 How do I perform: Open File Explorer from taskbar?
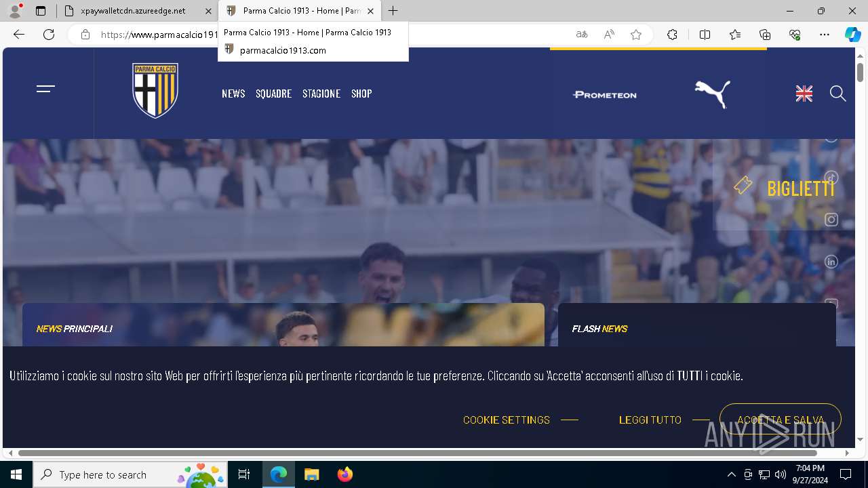click(x=311, y=474)
